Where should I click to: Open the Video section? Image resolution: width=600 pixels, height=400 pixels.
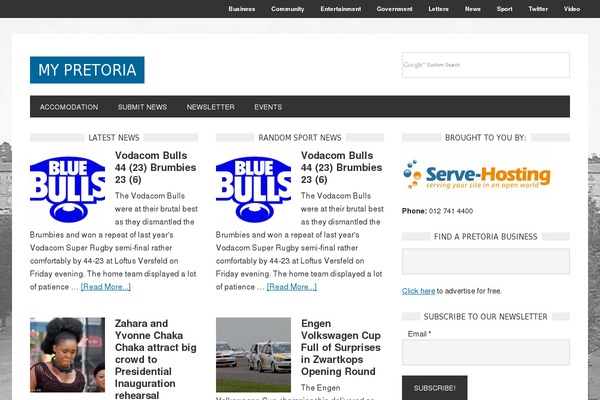(572, 9)
